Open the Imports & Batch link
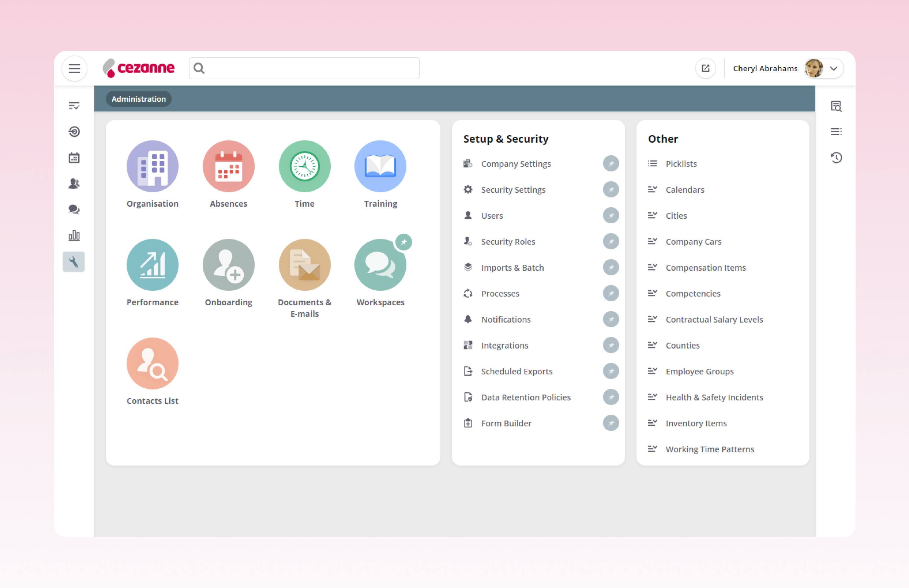 512,267
